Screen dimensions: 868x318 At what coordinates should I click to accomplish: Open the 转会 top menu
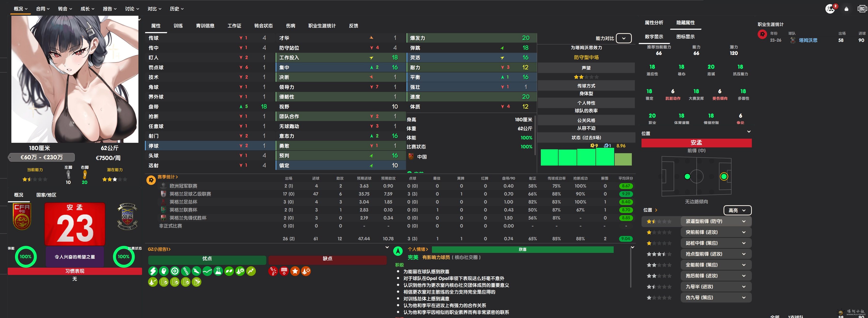(x=65, y=9)
